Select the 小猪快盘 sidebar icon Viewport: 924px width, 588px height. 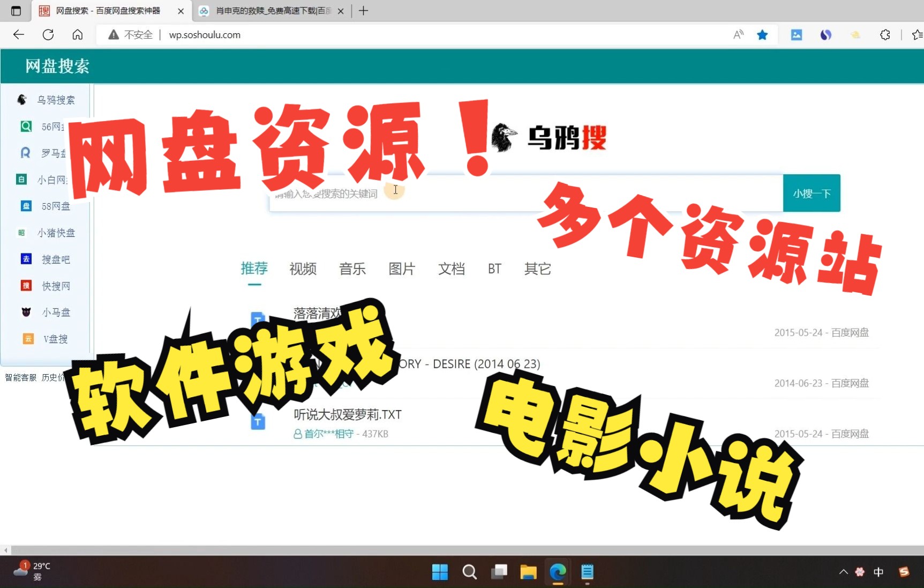click(x=21, y=233)
